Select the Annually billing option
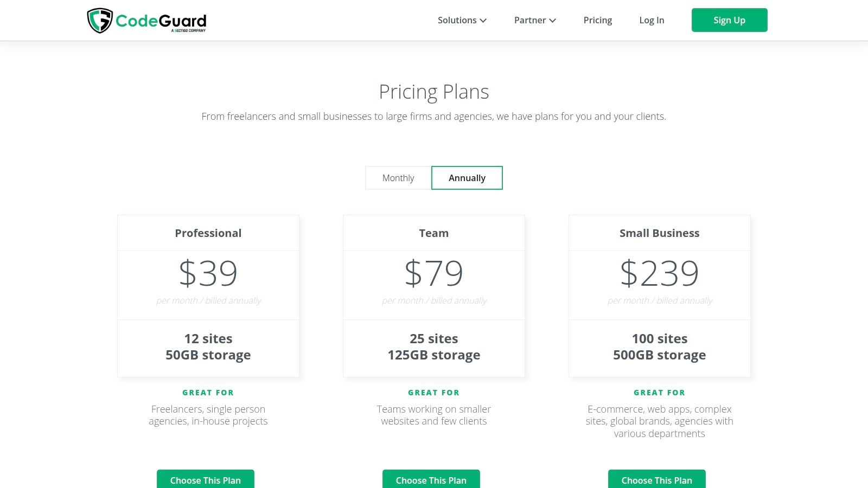Screen dimensions: 868x488 point(467,178)
